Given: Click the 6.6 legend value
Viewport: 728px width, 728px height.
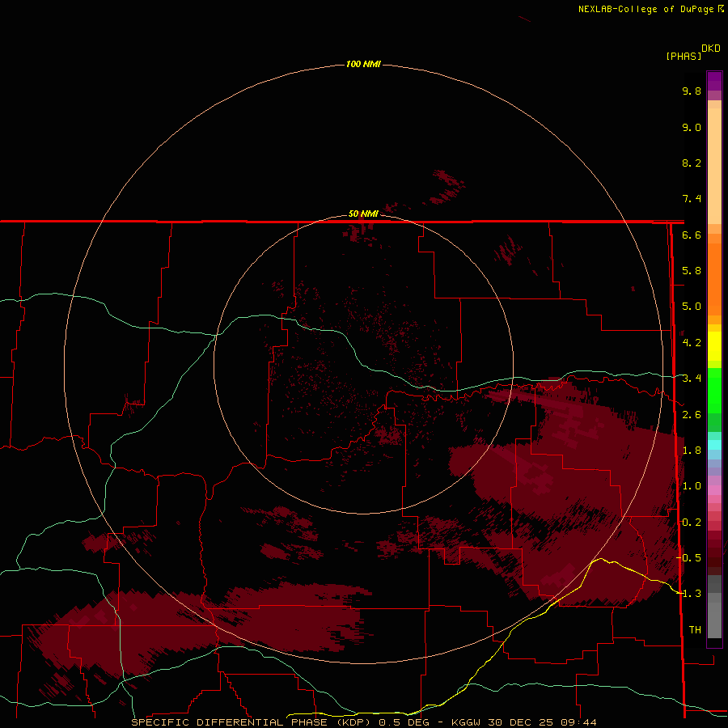Looking at the screenshot, I should (692, 235).
